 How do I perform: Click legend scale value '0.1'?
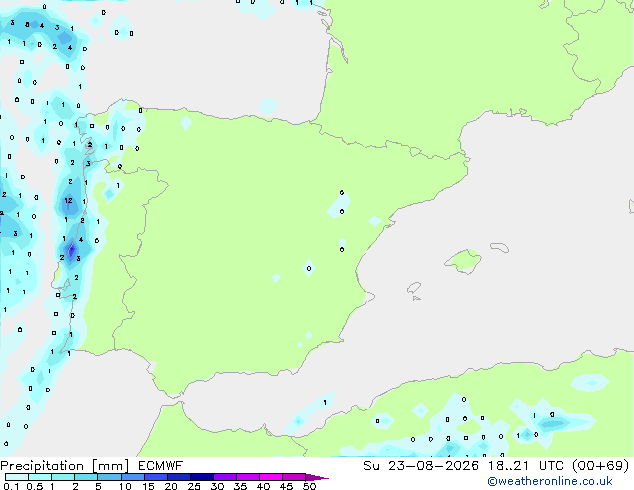point(11,486)
